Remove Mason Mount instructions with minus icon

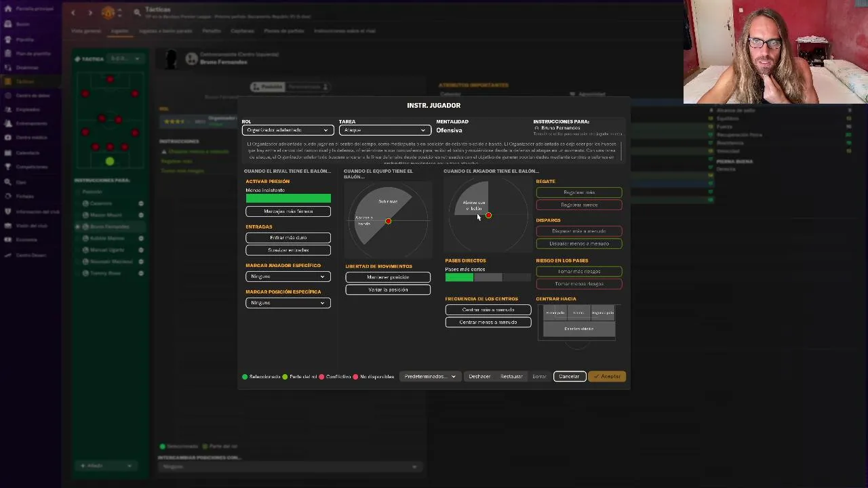tap(141, 215)
